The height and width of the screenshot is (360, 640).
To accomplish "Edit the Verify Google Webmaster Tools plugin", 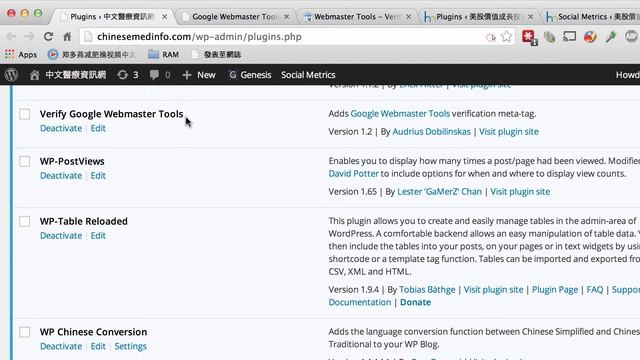I will [x=98, y=128].
